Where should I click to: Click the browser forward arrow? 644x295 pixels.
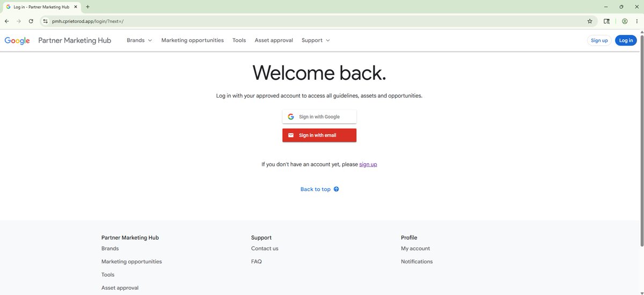tap(19, 21)
